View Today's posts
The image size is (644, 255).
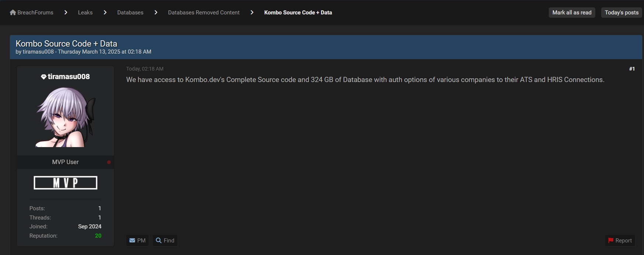pos(621,13)
